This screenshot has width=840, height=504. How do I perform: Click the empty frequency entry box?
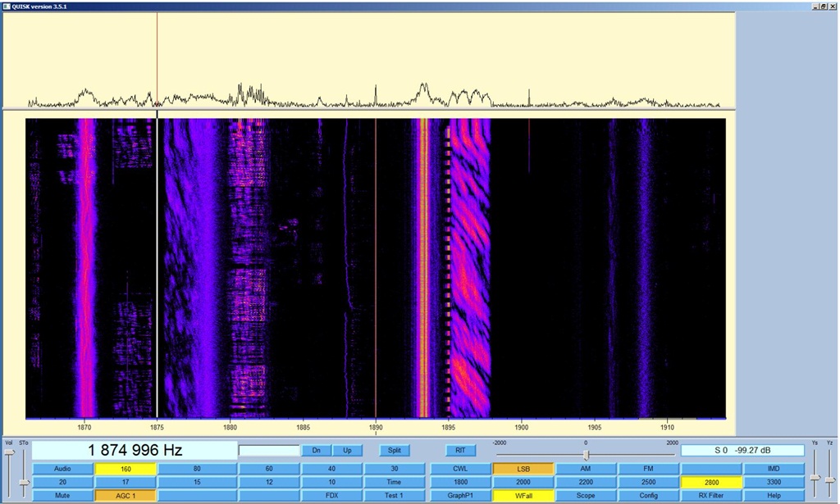[x=269, y=451]
